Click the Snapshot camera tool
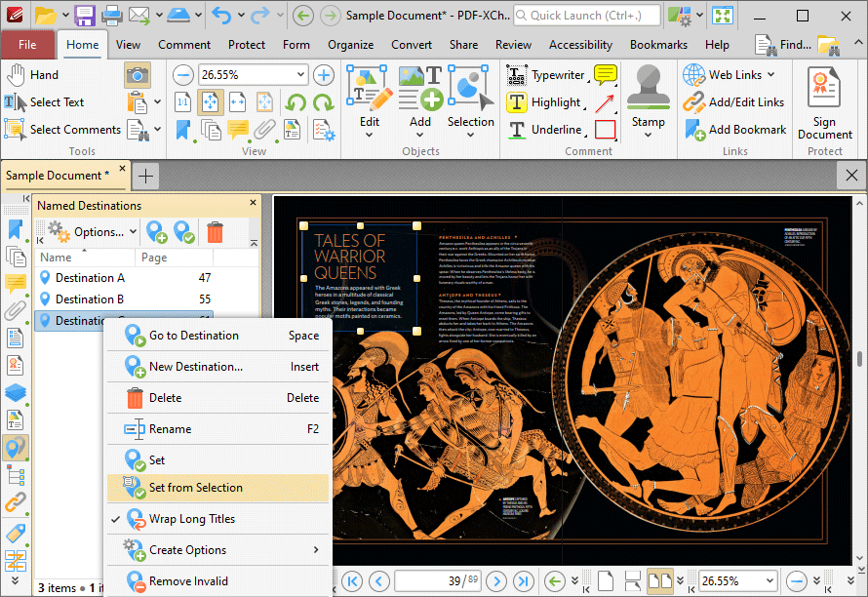The height and width of the screenshot is (597, 868). (138, 75)
